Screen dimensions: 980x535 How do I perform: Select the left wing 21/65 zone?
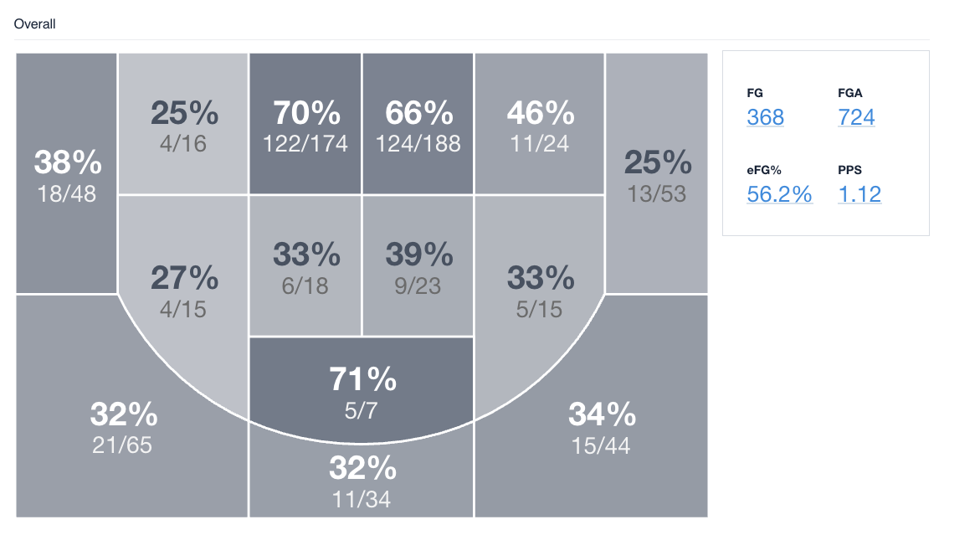[123, 425]
